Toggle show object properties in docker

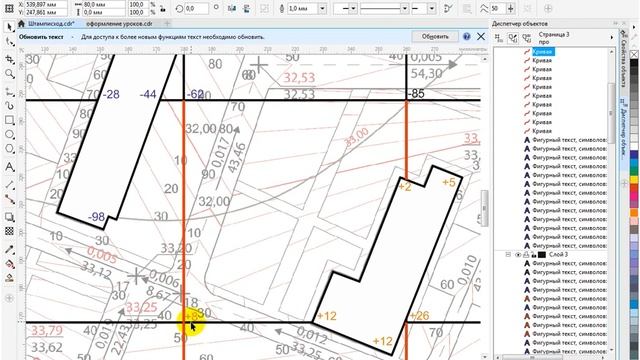[498, 38]
